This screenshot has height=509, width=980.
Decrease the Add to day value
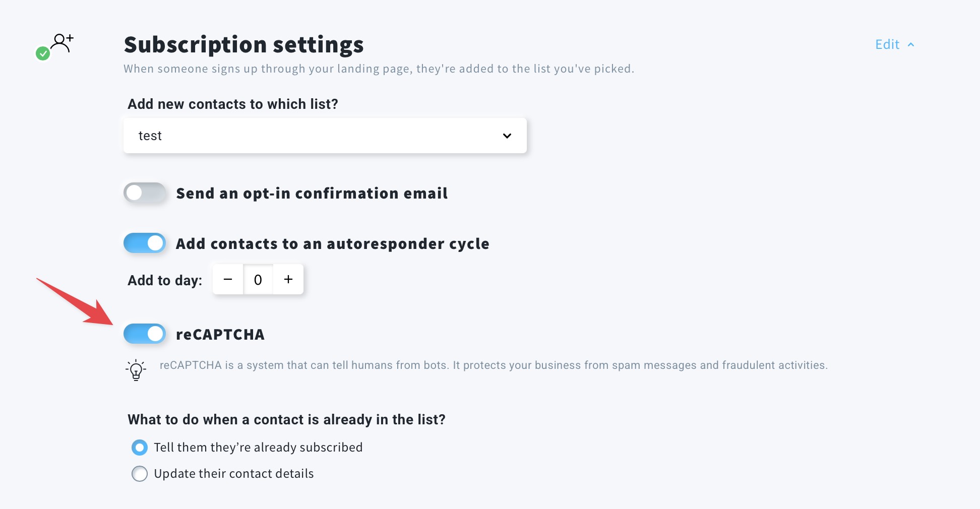228,279
